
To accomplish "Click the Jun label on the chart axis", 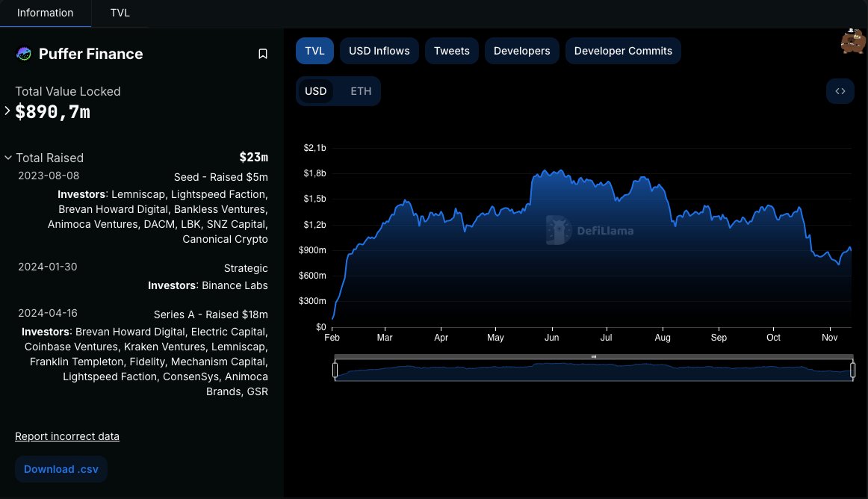I will click(551, 338).
